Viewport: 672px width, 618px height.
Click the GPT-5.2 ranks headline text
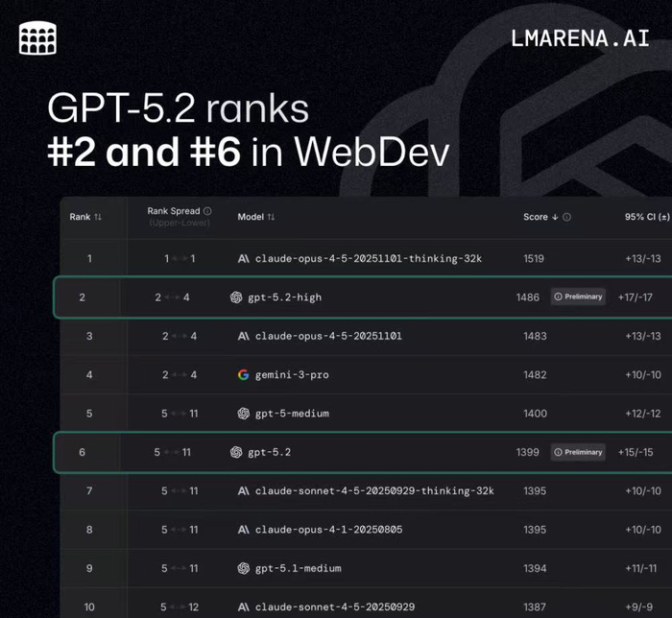click(x=178, y=107)
